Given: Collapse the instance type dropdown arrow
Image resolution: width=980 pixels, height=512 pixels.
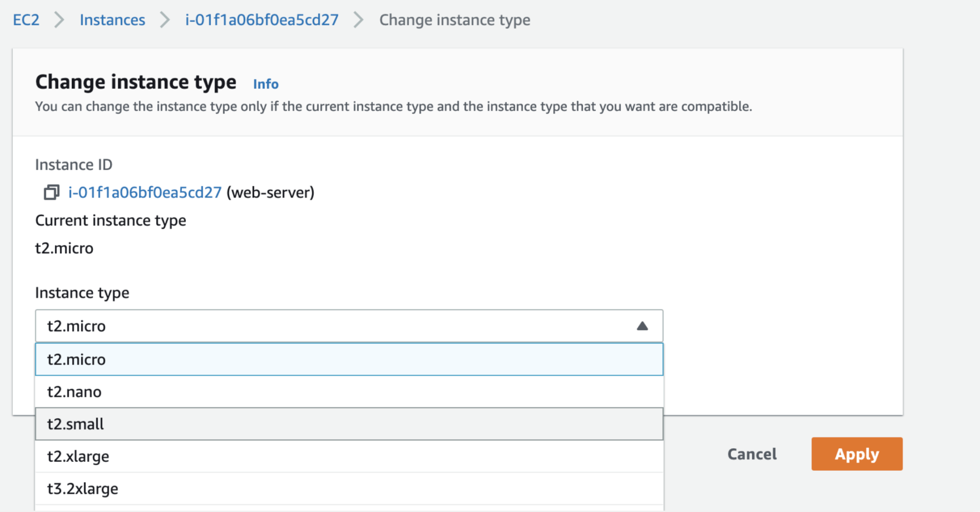Looking at the screenshot, I should coord(643,326).
